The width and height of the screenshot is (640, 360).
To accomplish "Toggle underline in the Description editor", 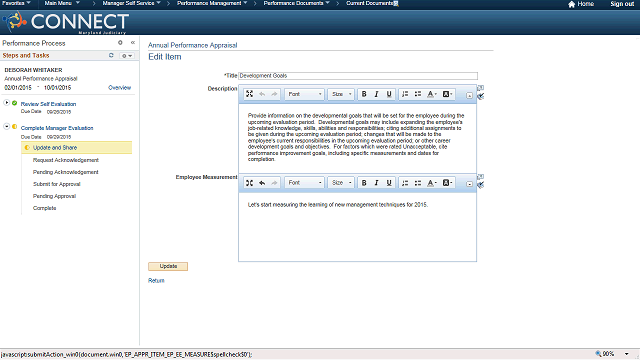I will pos(389,94).
